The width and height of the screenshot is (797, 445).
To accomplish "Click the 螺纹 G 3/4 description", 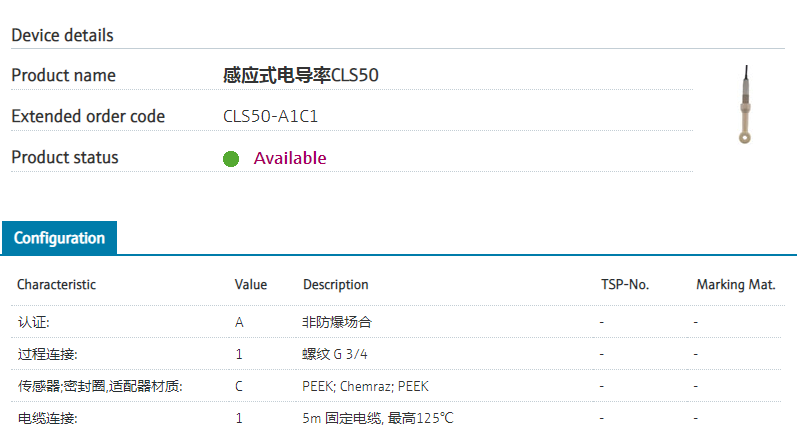I will tap(341, 355).
